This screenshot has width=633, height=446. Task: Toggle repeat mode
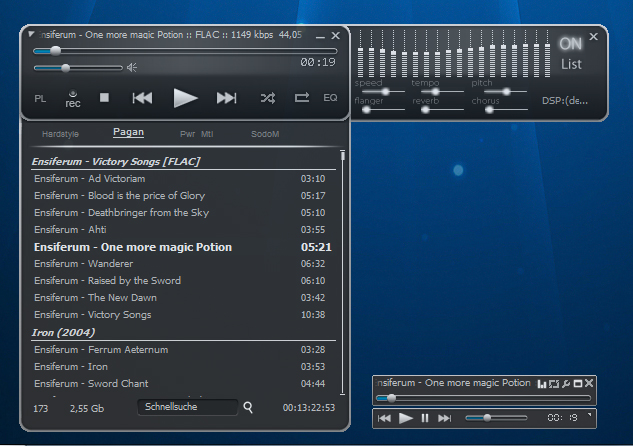tap(301, 98)
